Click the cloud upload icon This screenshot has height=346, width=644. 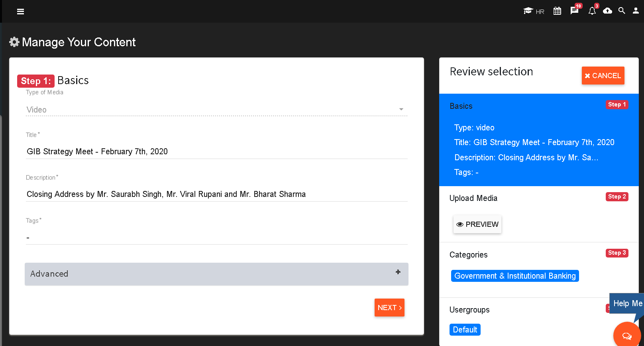(607, 11)
